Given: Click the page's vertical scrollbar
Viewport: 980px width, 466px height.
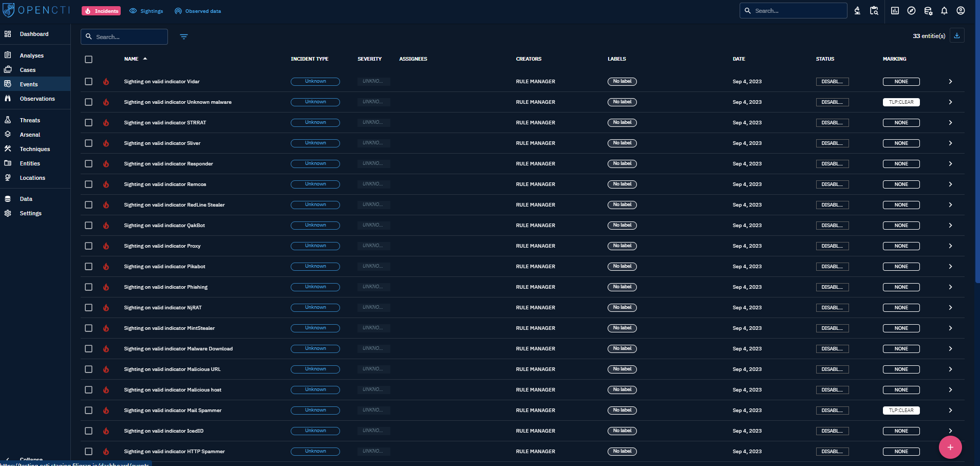Looking at the screenshot, I should 977,154.
